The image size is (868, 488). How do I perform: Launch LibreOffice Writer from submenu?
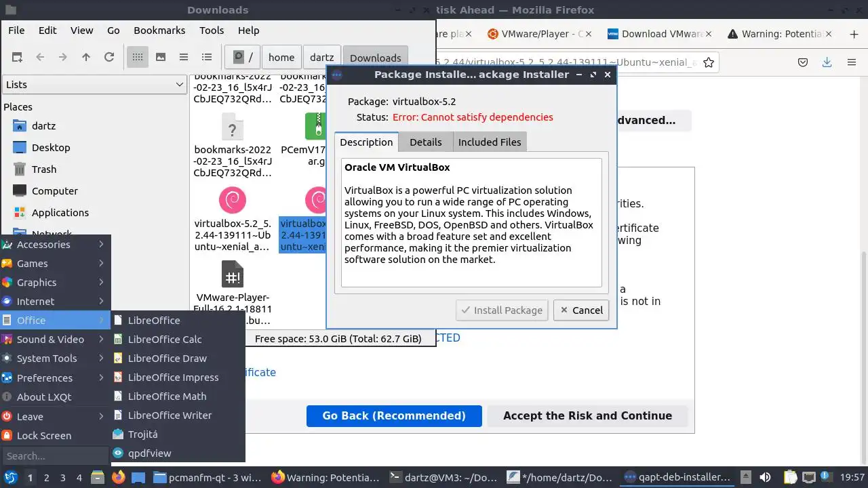177,415
